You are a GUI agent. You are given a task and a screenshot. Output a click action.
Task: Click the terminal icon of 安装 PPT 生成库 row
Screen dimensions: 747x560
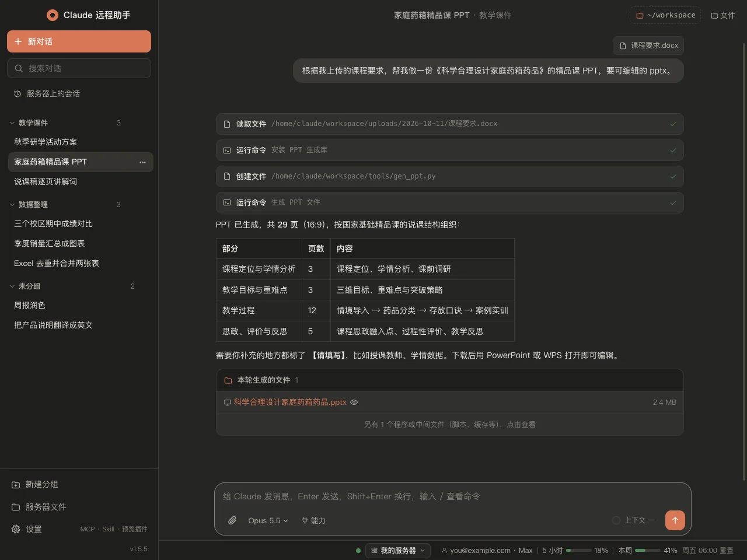pyautogui.click(x=227, y=150)
